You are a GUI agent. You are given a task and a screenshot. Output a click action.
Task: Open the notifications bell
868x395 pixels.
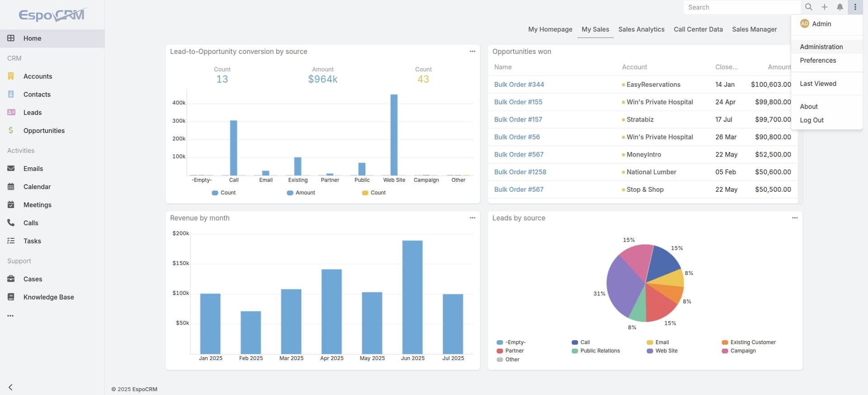pos(840,7)
